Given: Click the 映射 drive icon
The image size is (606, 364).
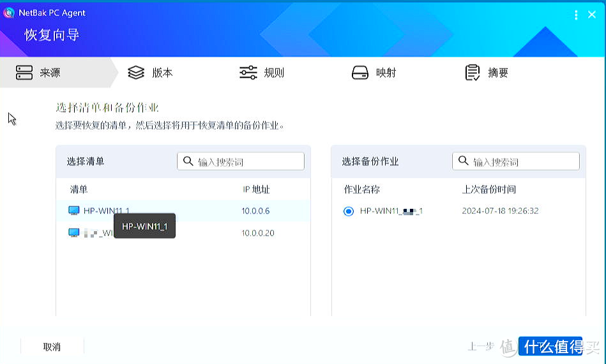Looking at the screenshot, I should tap(360, 73).
